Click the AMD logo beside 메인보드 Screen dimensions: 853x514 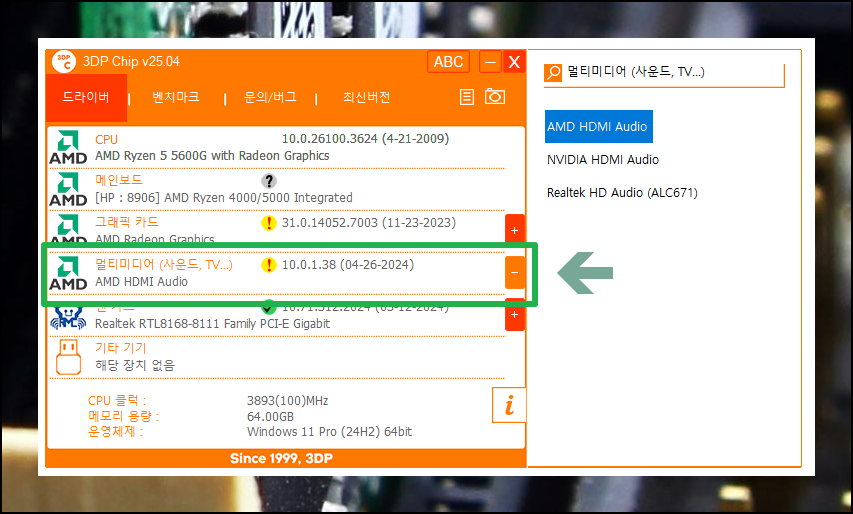click(68, 189)
